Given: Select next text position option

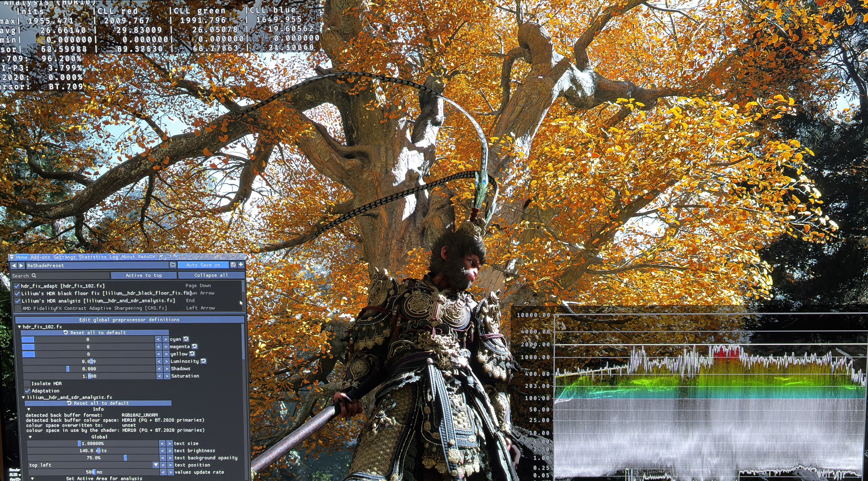Looking at the screenshot, I should 171,465.
